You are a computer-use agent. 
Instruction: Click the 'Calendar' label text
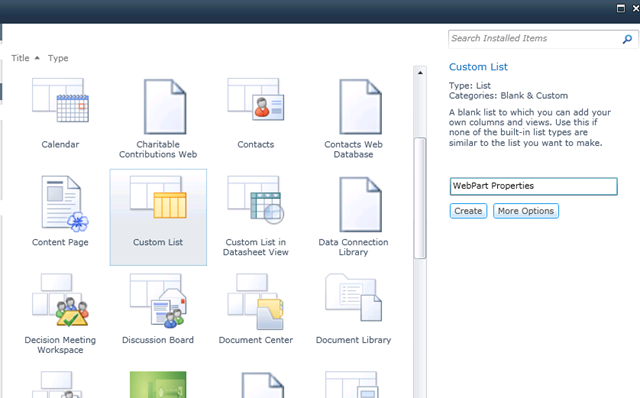click(x=60, y=145)
